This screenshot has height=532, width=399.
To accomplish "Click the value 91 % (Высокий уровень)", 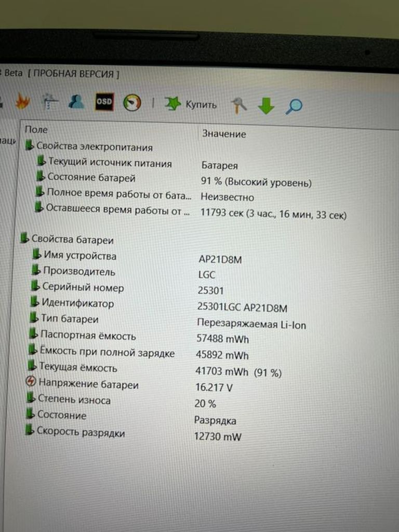I will coord(256,182).
